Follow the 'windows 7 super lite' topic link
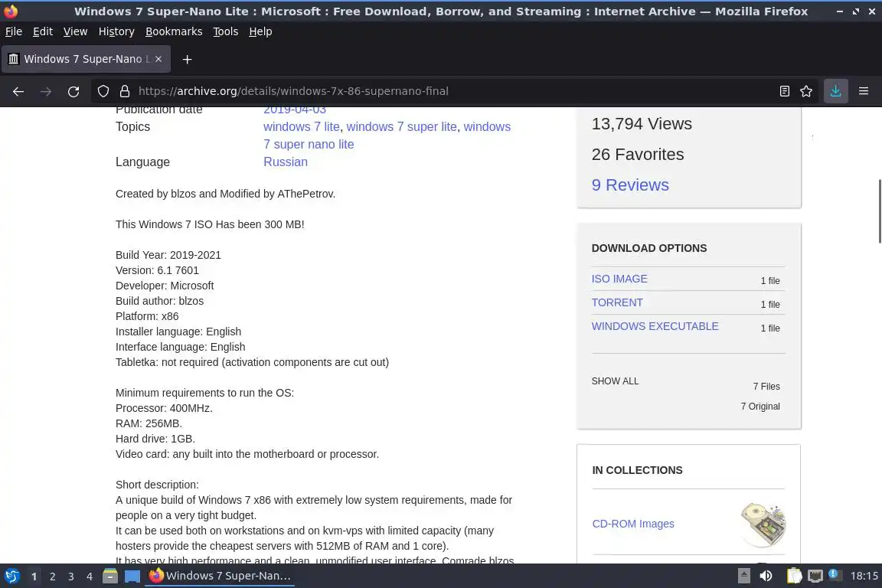This screenshot has height=588, width=882. [x=402, y=126]
